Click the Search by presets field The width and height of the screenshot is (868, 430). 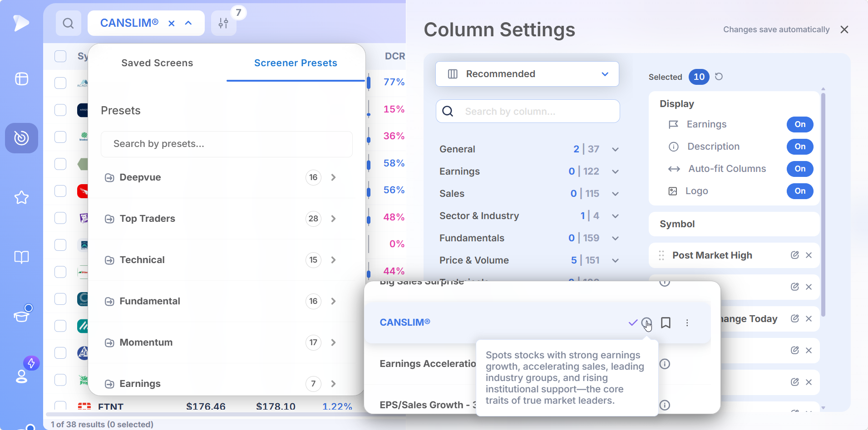click(x=227, y=144)
